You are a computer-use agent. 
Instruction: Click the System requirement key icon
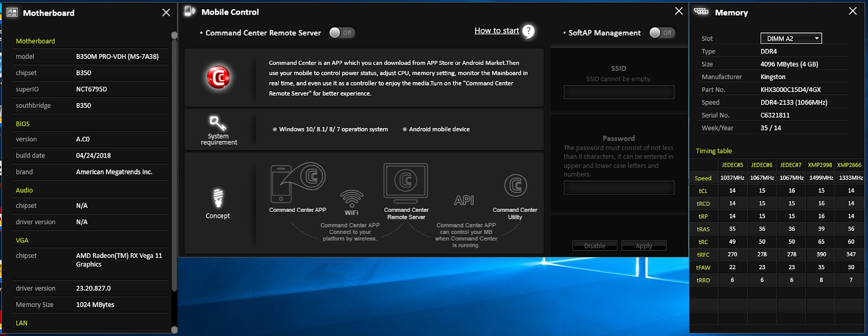218,123
